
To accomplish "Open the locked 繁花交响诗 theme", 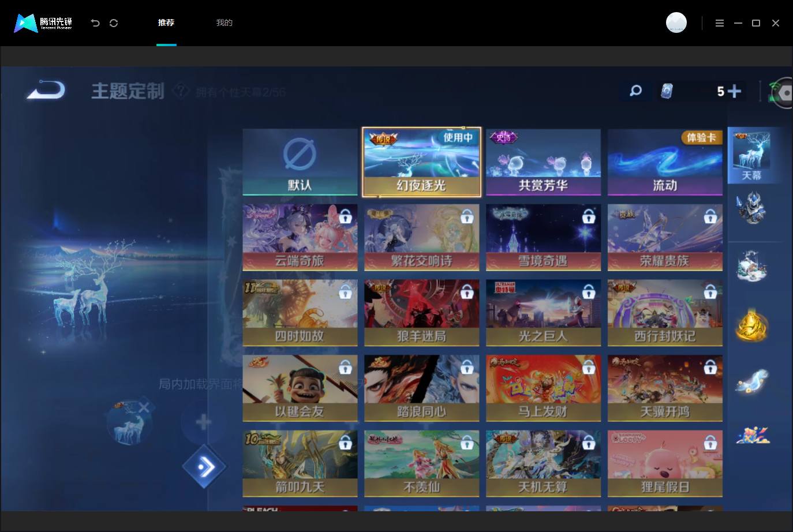I will pyautogui.click(x=421, y=237).
